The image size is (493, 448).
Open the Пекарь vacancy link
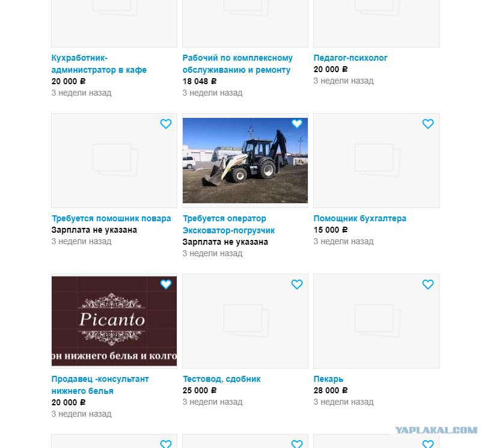click(x=328, y=379)
